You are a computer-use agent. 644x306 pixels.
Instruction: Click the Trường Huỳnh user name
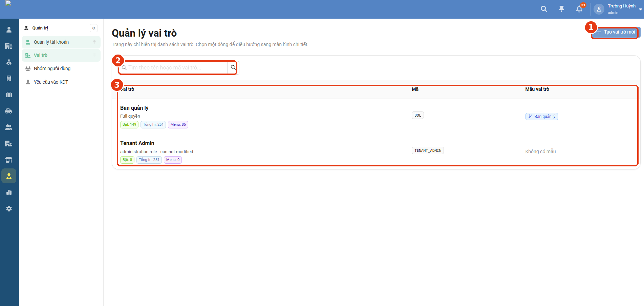click(622, 6)
